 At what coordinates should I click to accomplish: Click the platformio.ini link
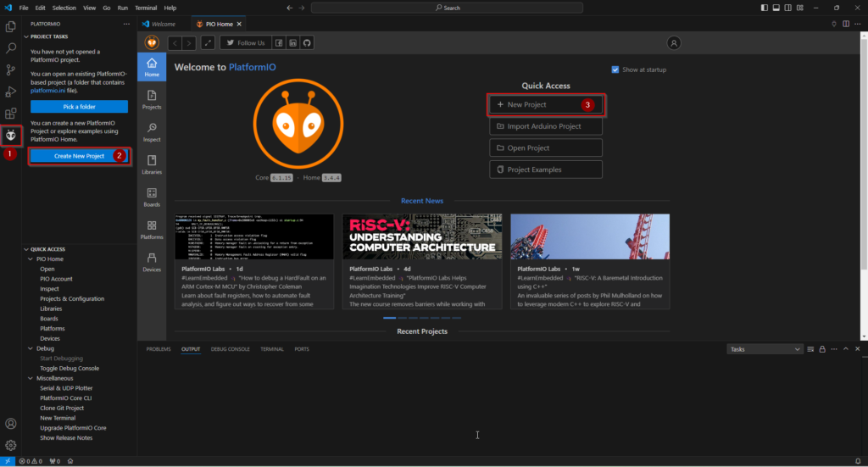click(x=47, y=91)
